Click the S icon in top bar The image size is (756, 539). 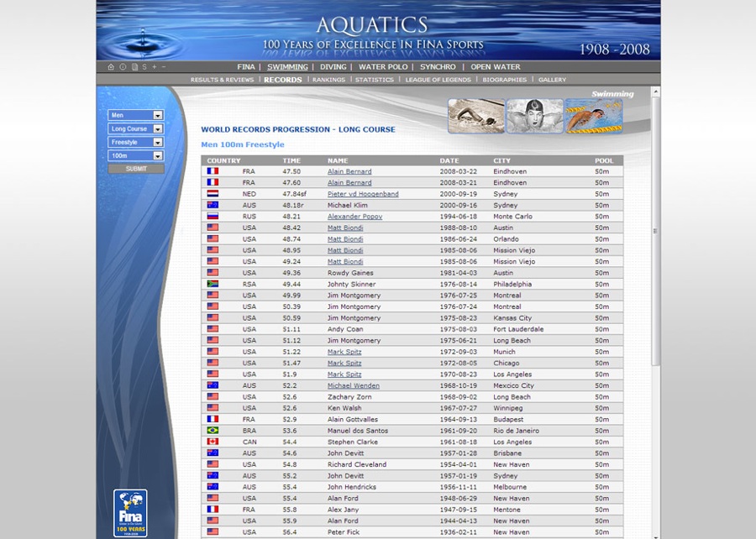pyautogui.click(x=144, y=67)
